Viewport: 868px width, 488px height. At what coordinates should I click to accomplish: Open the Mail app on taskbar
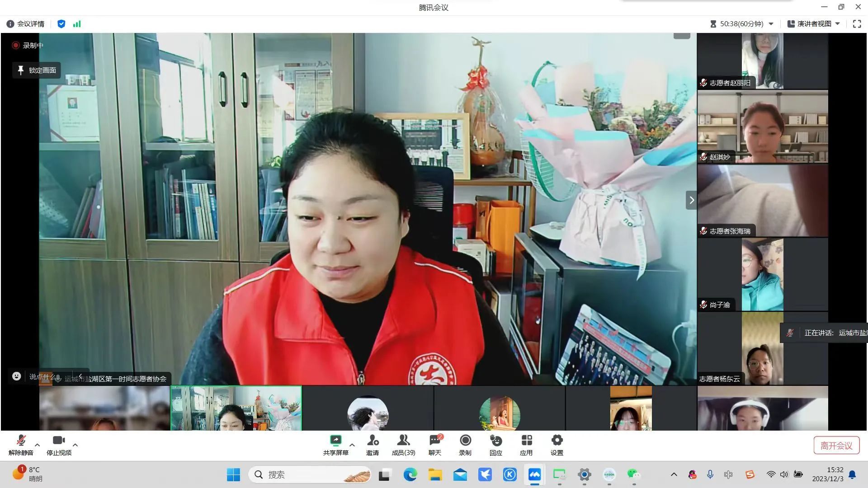[460, 474]
